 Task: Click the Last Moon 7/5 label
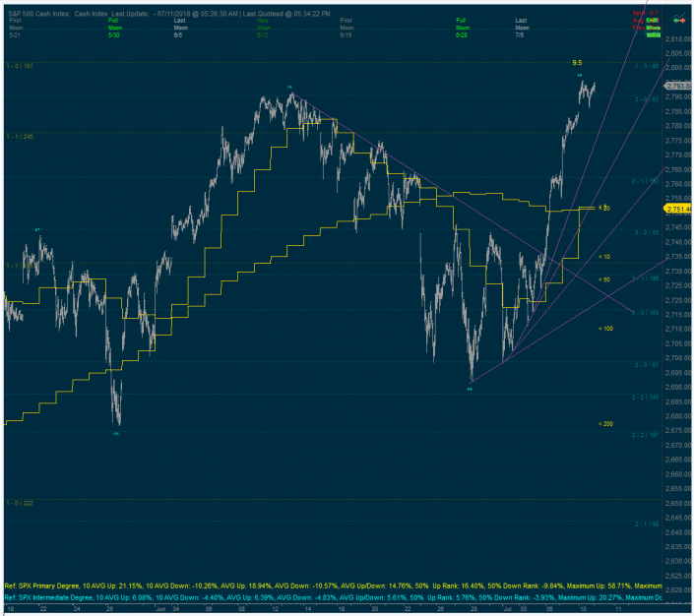(x=522, y=28)
